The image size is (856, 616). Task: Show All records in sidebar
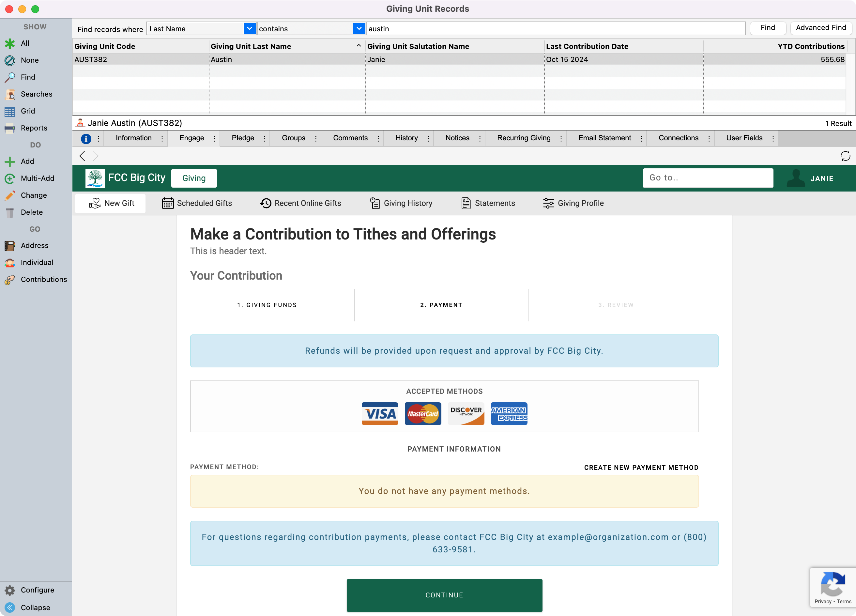[24, 43]
